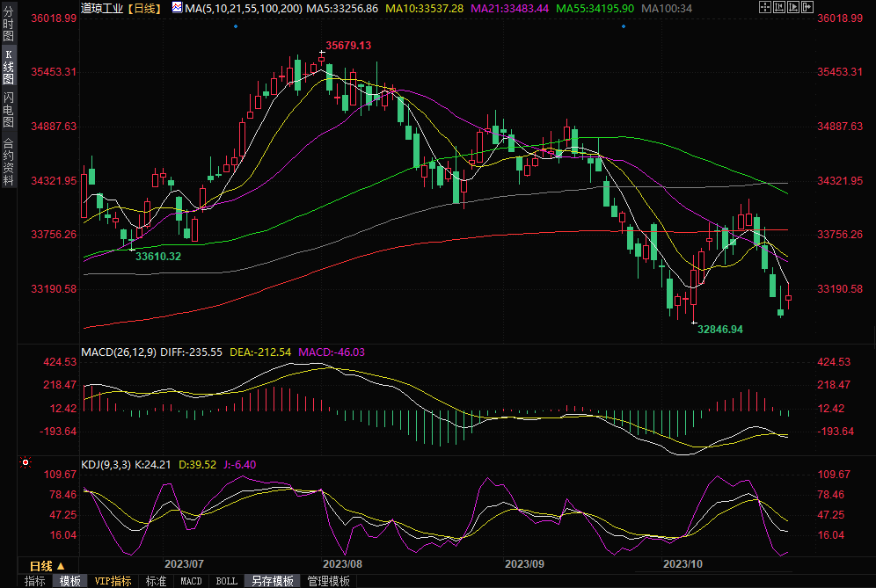The image size is (876, 588).
Task: Apply the MACD template
Action: click(x=191, y=581)
